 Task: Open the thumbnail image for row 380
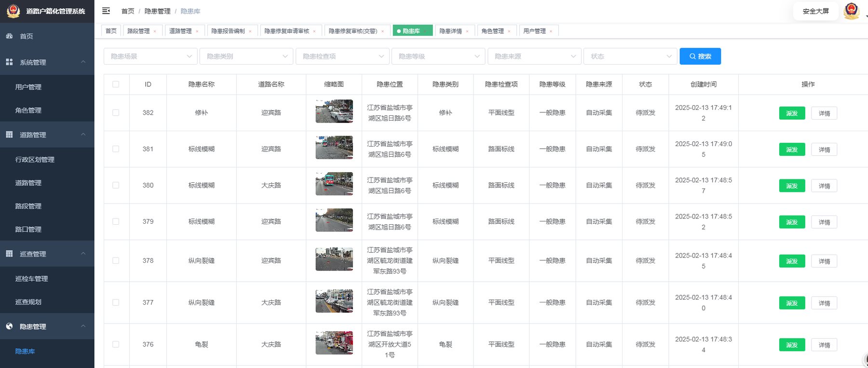334,184
